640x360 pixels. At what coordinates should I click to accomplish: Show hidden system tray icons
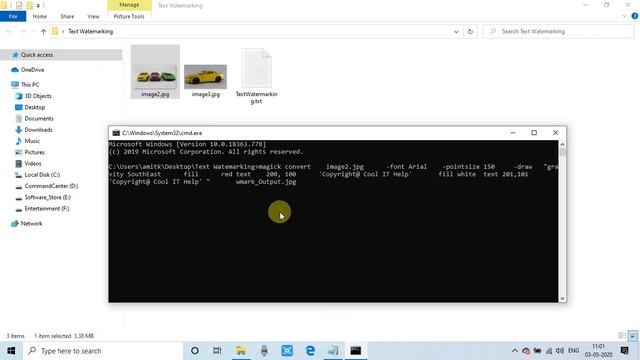(x=515, y=351)
